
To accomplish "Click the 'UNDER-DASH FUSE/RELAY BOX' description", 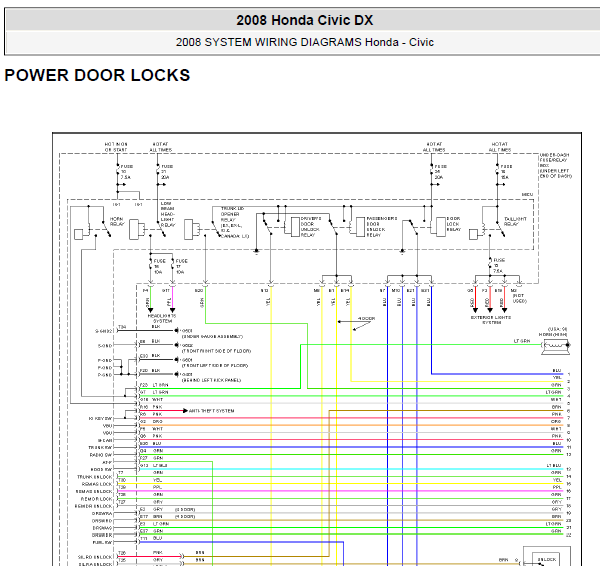I will coord(556,165).
